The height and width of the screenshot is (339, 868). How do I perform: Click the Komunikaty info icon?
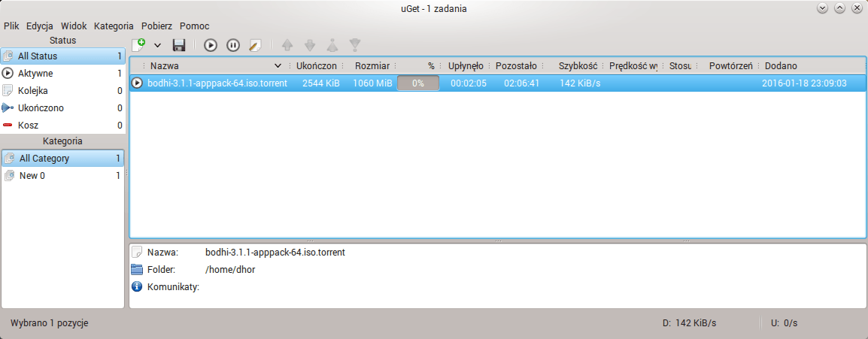click(x=137, y=286)
